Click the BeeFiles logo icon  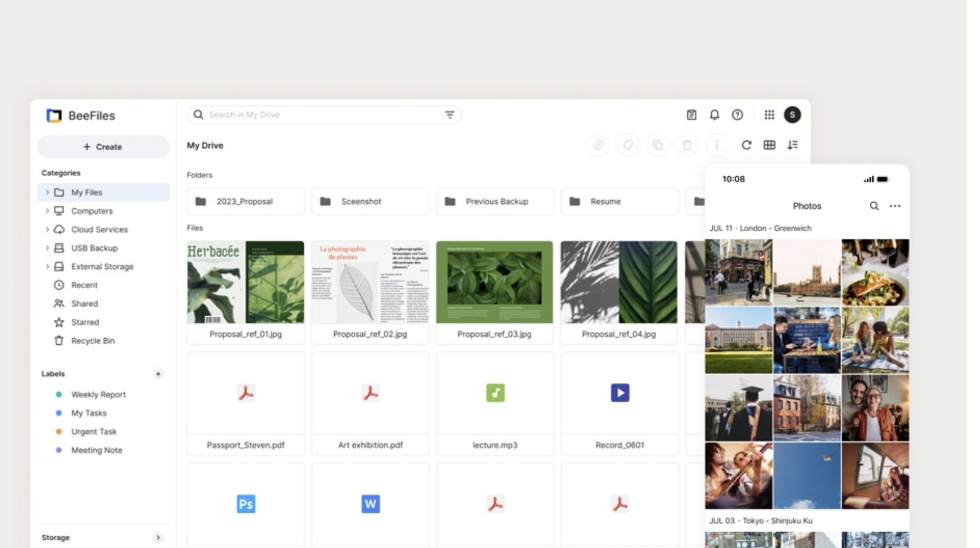(x=54, y=116)
